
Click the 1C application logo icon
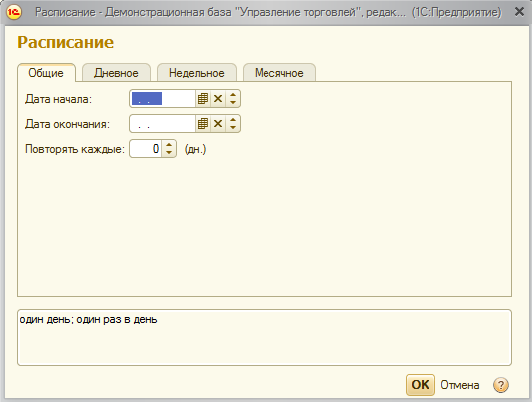[14, 12]
